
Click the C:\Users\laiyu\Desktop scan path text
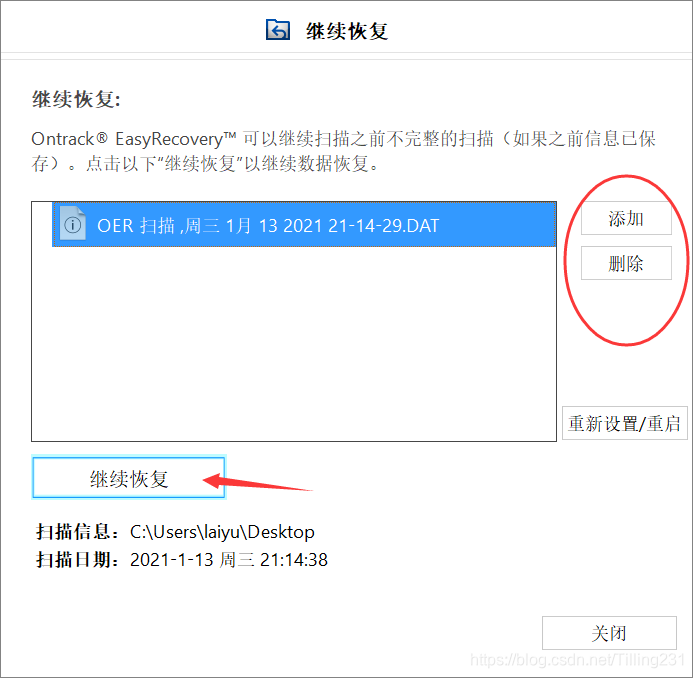tap(222, 532)
